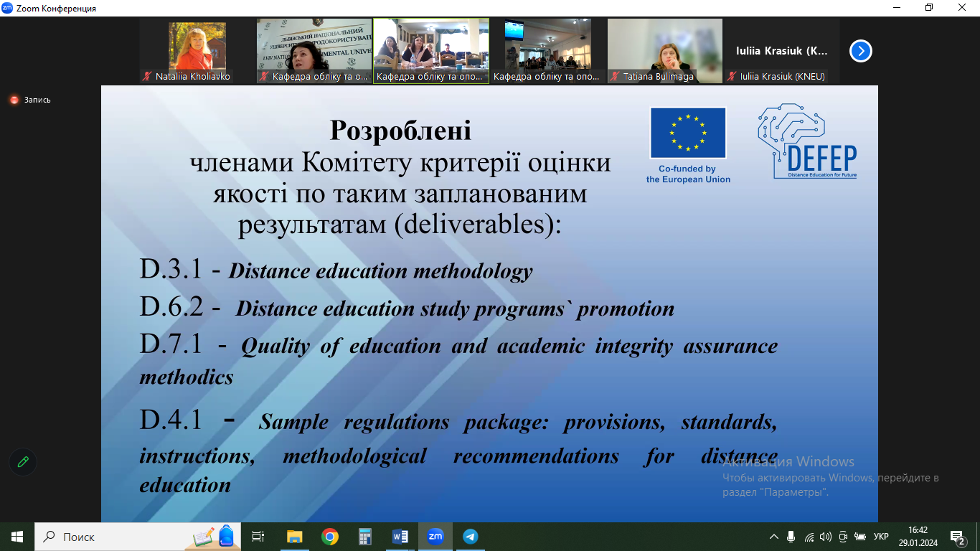The width and height of the screenshot is (980, 551).
Task: Select Iuliia Krasiuk (KNEU) participant tile
Action: click(781, 51)
